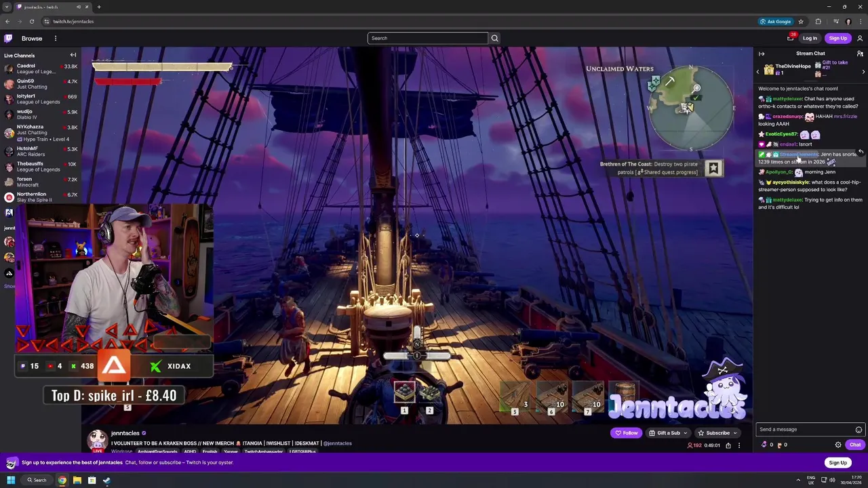Open the notifications inbox with red badge
The image size is (868, 488).
coord(791,38)
